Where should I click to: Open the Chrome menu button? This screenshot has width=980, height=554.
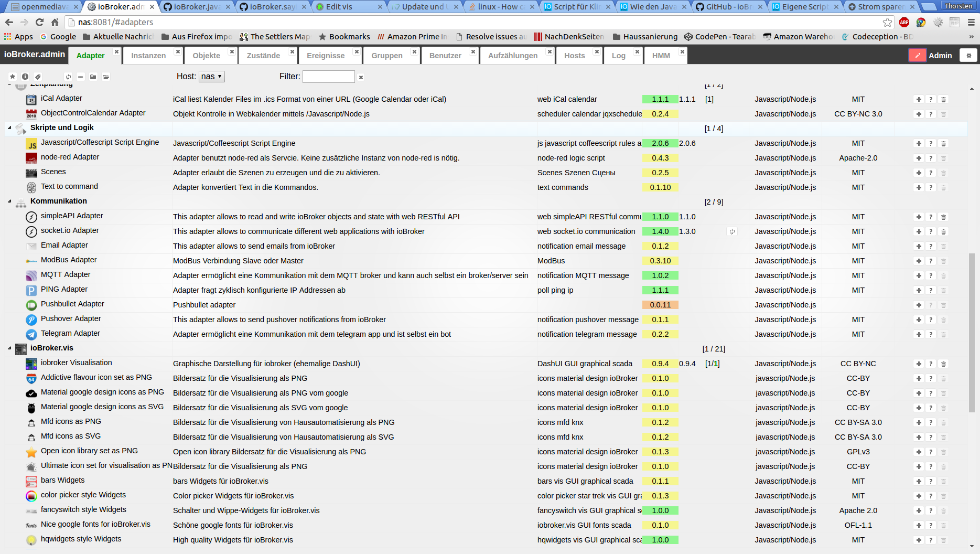pyautogui.click(x=971, y=22)
